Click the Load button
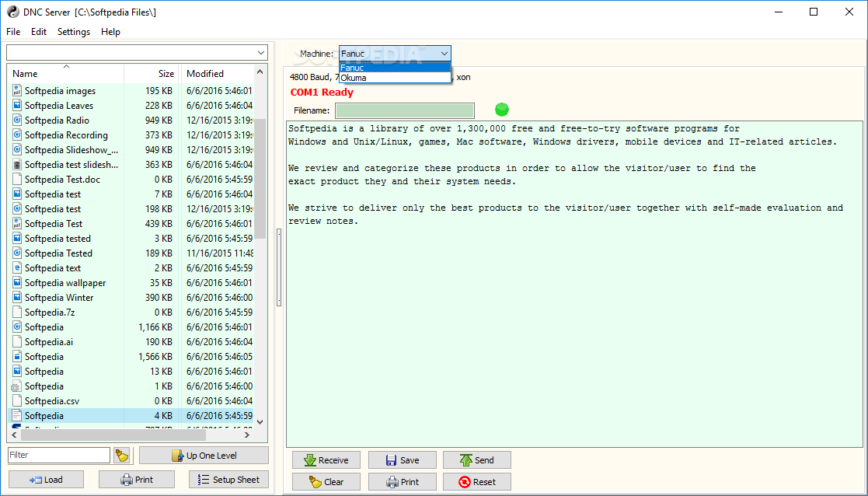This screenshot has width=868, height=496. [x=47, y=480]
